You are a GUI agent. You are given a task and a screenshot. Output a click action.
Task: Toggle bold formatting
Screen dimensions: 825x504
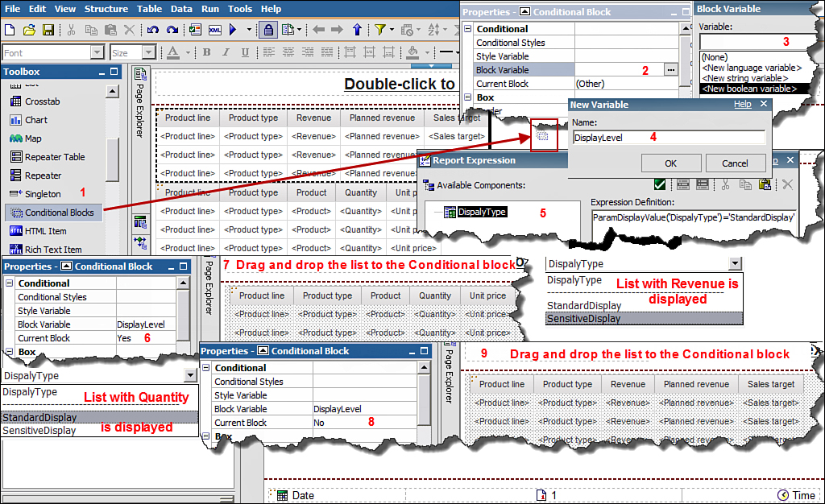point(207,52)
